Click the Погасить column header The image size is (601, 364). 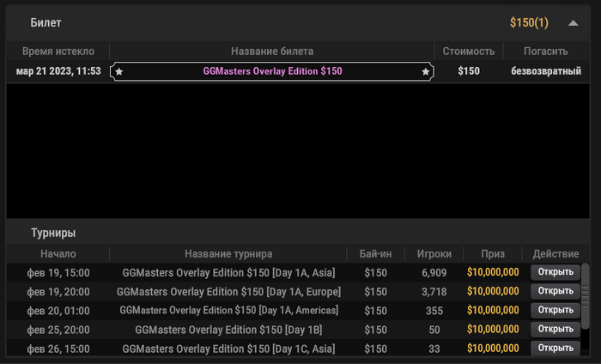click(x=546, y=51)
